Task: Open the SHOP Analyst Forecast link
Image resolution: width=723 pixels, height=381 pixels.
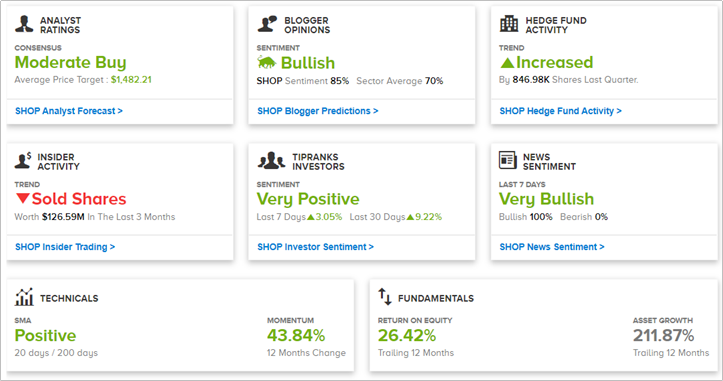Action: 69,111
